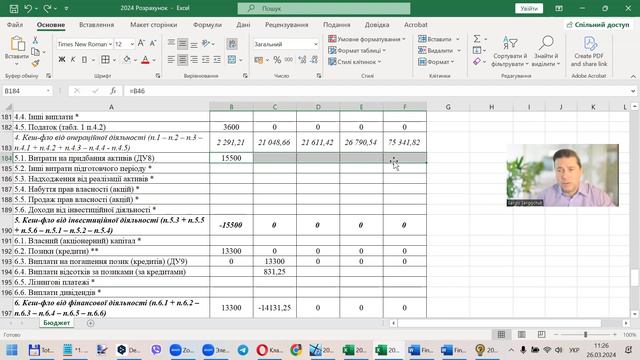This screenshot has height=360, width=640.
Task: Apply the red font color A
Action: click(x=145, y=60)
